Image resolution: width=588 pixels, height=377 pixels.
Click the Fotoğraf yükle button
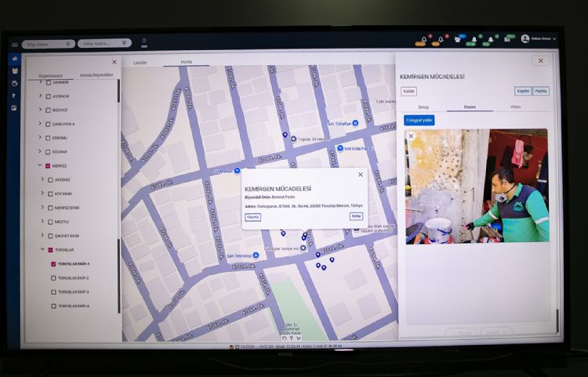click(419, 120)
